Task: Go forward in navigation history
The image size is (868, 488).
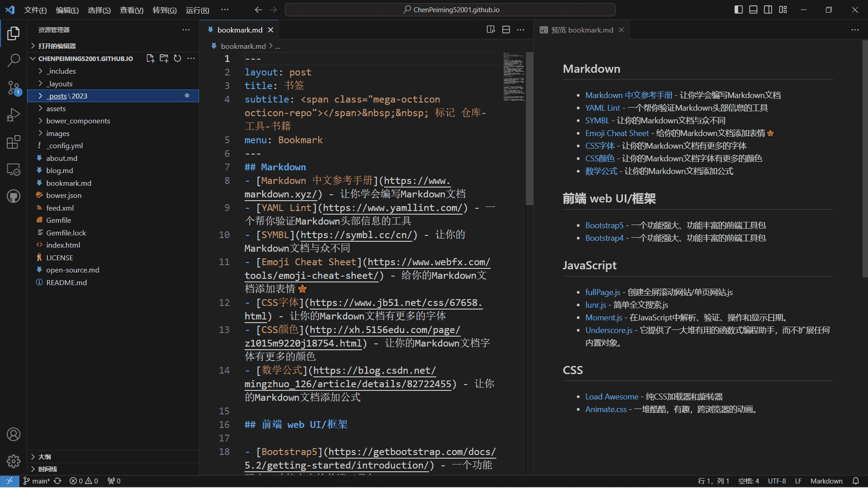Action: (273, 10)
